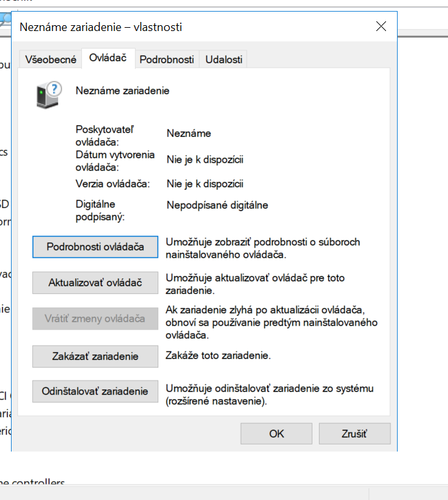Click the 'Poskytovateľ ovládača:' label
The width and height of the screenshot is (448, 500).
[105, 136]
